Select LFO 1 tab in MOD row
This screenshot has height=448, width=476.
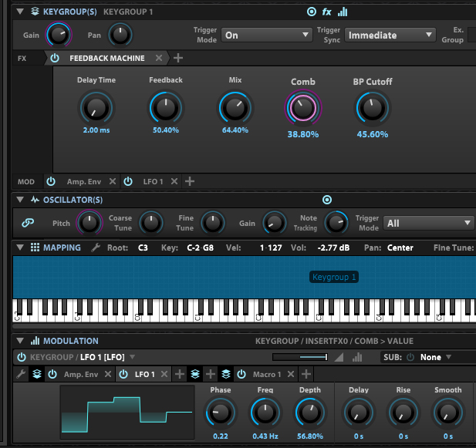pyautogui.click(x=153, y=182)
